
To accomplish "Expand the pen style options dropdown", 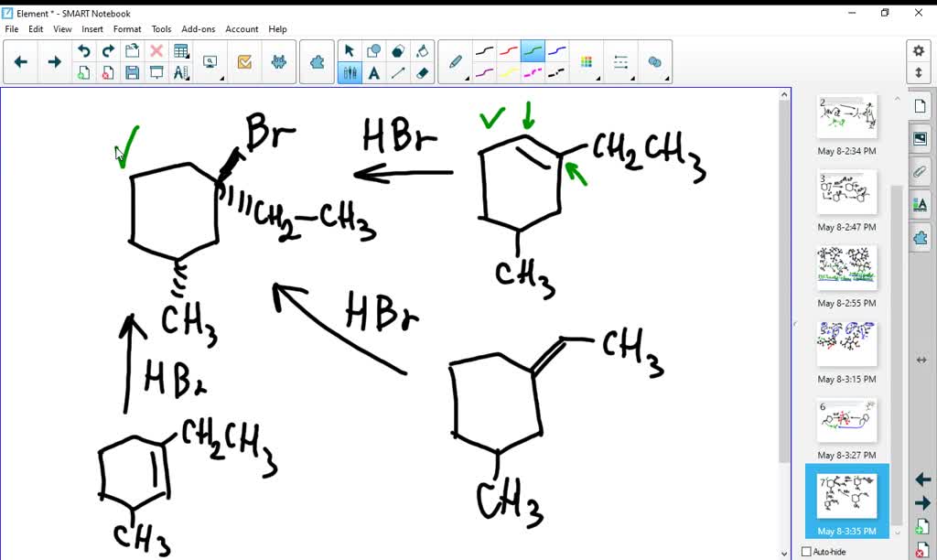I will pyautogui.click(x=467, y=79).
